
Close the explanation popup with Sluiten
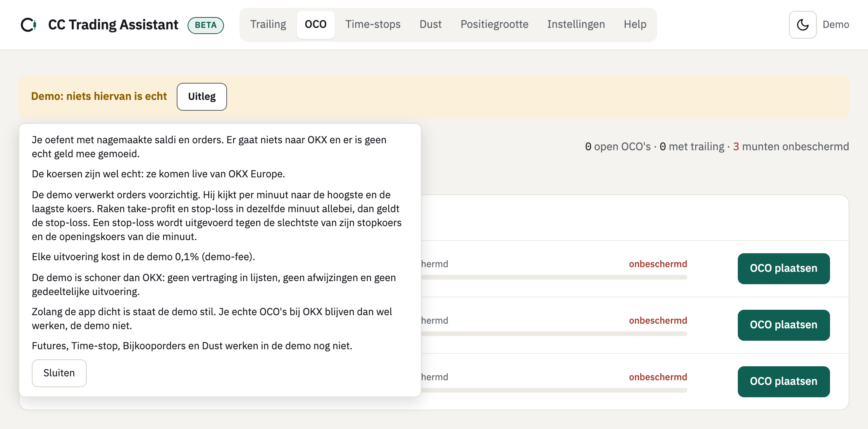pyautogui.click(x=59, y=373)
